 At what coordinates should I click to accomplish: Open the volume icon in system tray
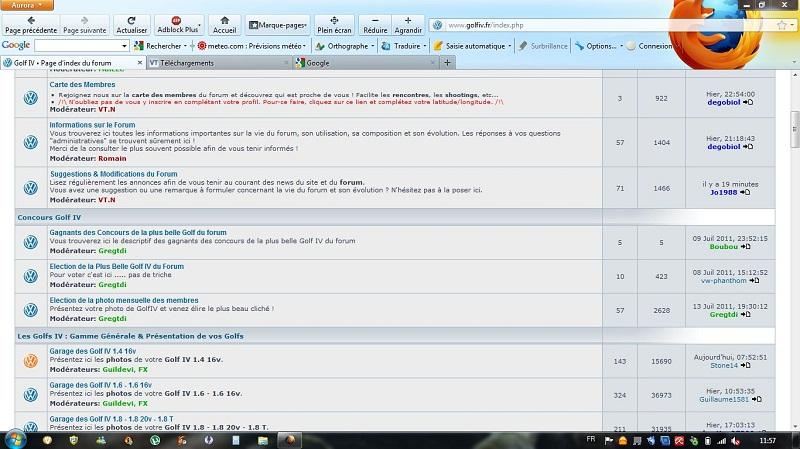(x=735, y=441)
